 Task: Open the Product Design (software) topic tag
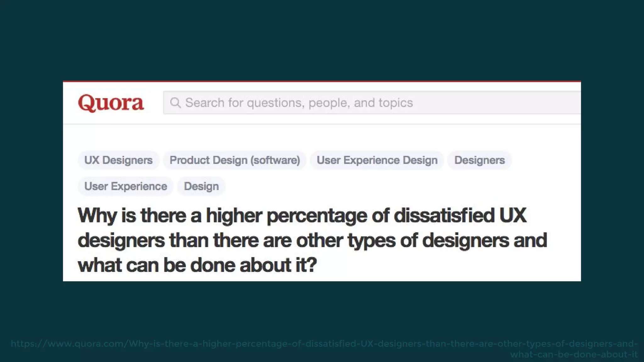[235, 160]
